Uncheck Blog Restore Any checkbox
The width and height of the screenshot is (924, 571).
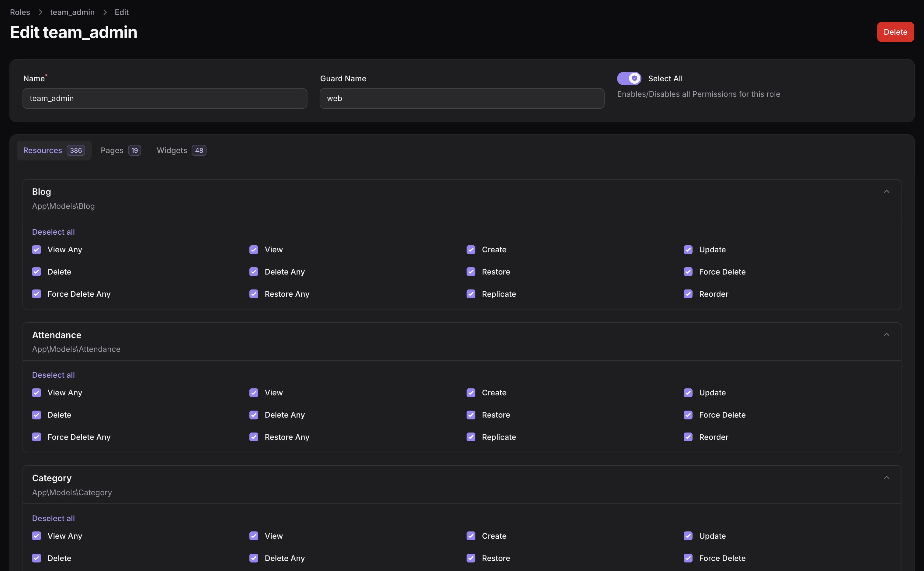click(x=254, y=294)
